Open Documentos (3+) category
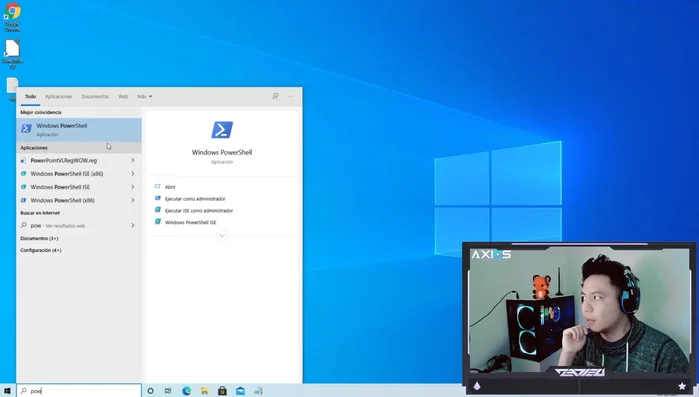The height and width of the screenshot is (397, 699). (39, 238)
